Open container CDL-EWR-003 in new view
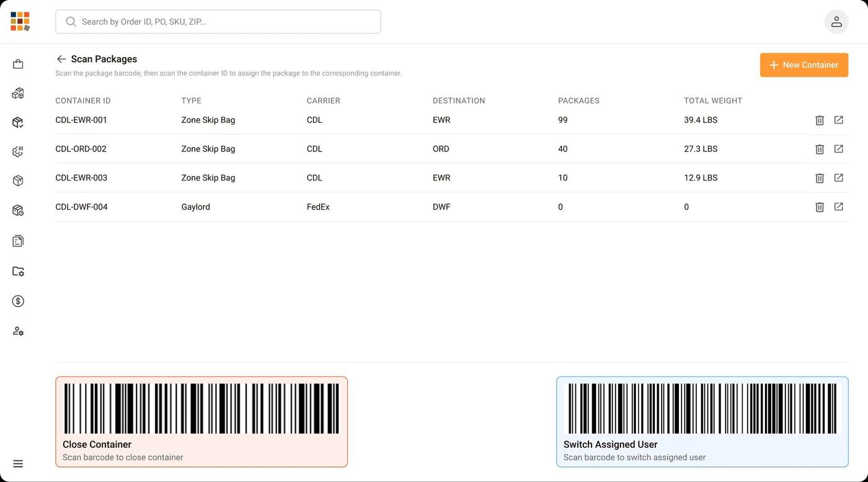Viewport: 868px width, 482px height. pyautogui.click(x=839, y=177)
